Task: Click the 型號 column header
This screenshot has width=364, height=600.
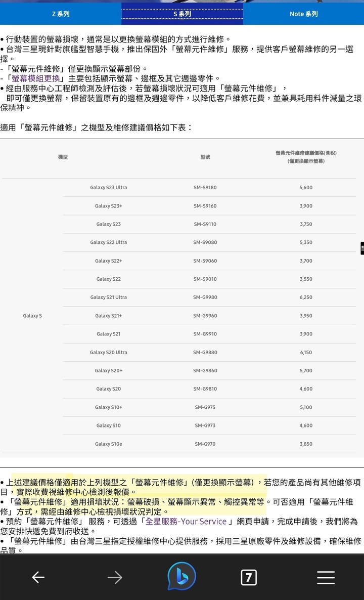Action: coord(205,157)
